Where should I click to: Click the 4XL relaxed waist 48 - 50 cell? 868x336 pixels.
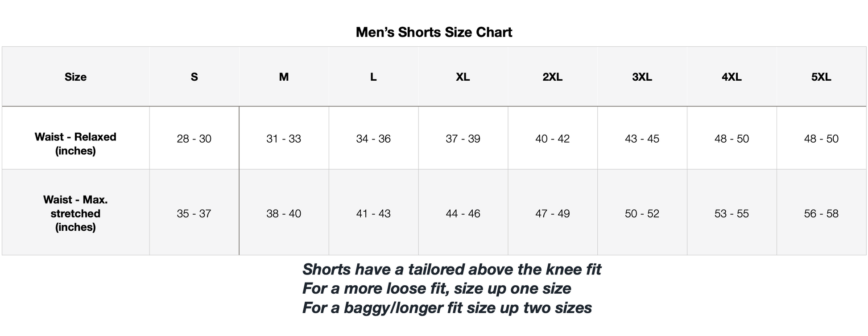tap(732, 139)
